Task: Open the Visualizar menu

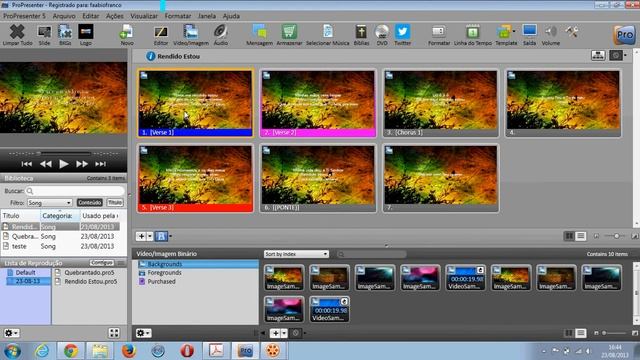Action: (x=144, y=16)
